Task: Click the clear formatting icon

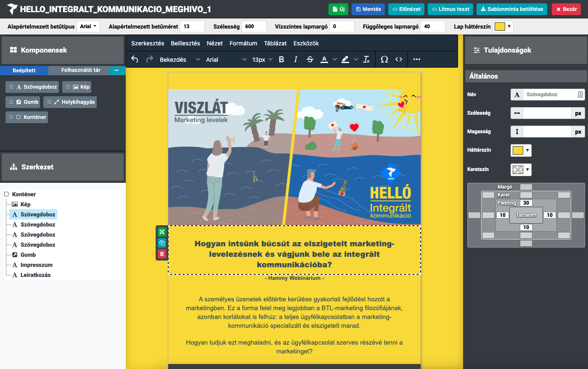Action: tap(366, 59)
